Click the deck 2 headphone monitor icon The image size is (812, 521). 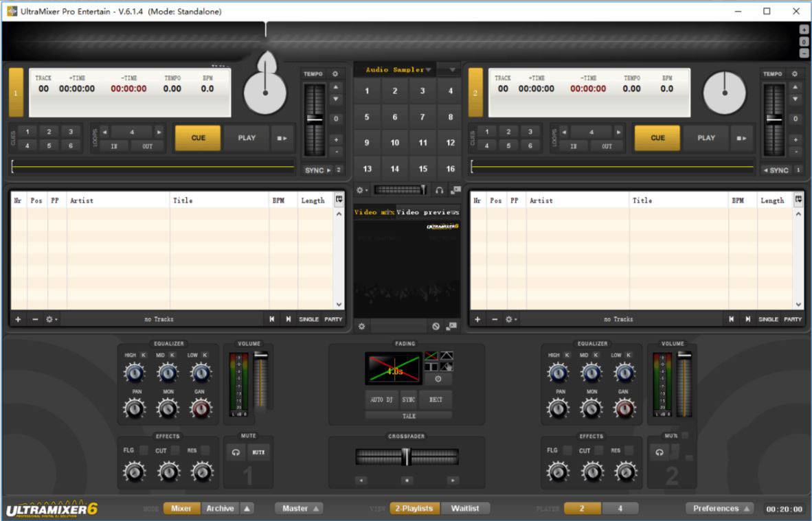coord(659,452)
